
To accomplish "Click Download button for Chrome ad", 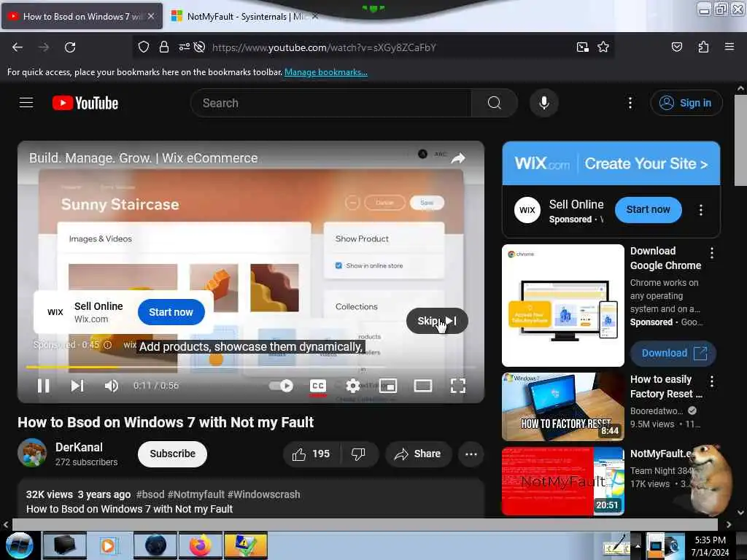I will [x=673, y=354].
